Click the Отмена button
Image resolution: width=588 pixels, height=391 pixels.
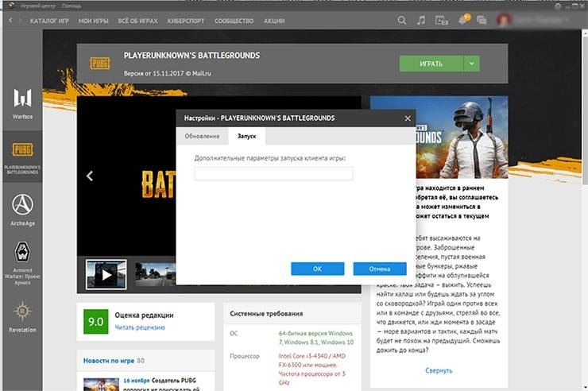380,269
